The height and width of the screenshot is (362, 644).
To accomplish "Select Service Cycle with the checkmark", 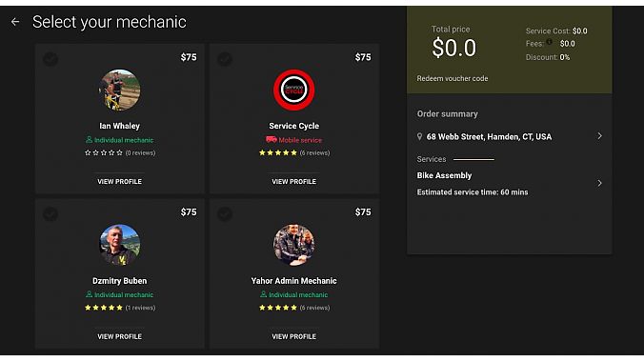I will 225,59.
